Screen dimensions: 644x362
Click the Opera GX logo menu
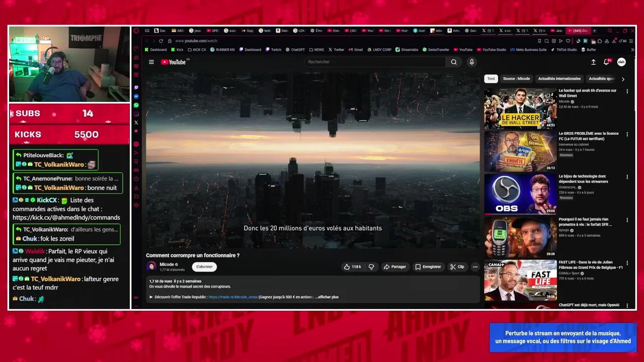(x=136, y=31)
